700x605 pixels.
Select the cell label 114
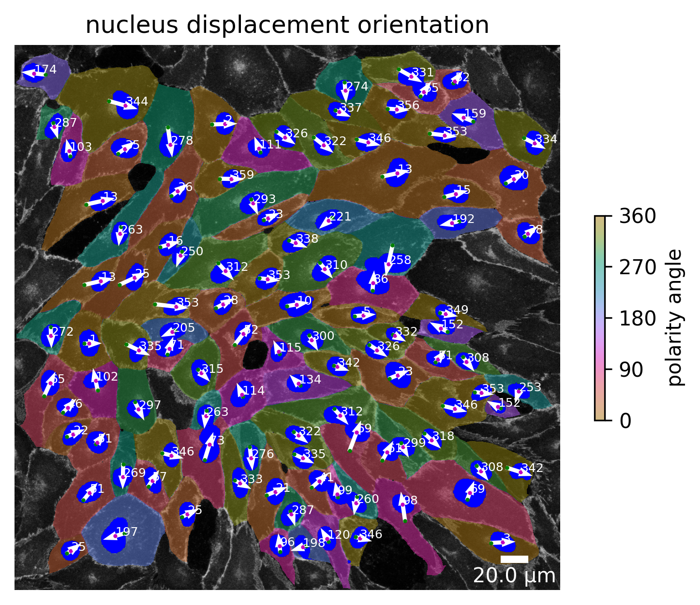[254, 391]
